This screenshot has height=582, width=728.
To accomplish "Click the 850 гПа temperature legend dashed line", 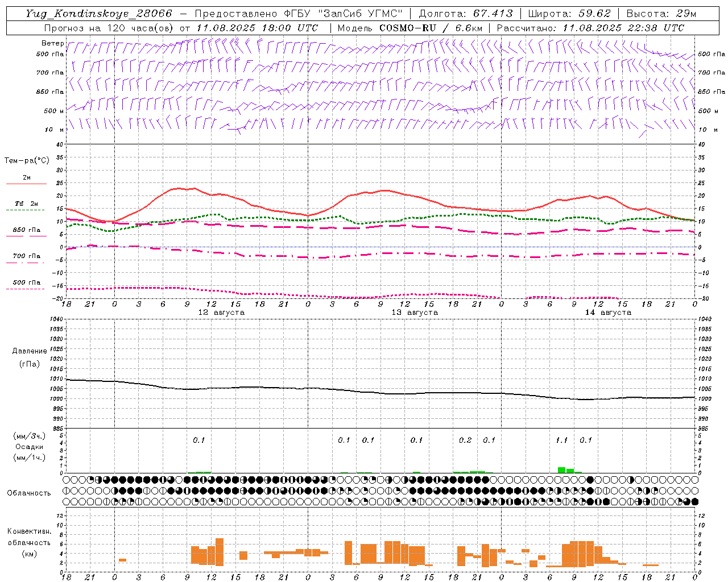I will [26, 236].
